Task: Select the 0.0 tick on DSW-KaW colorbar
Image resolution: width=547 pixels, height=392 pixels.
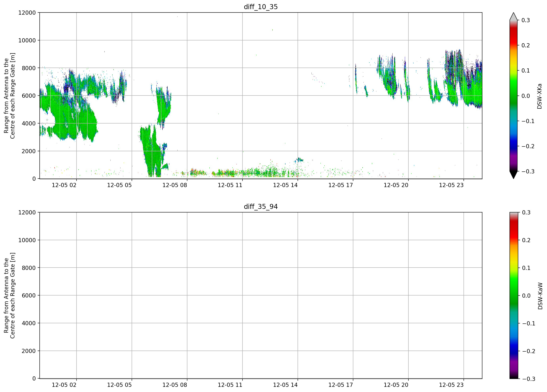Action: point(526,295)
